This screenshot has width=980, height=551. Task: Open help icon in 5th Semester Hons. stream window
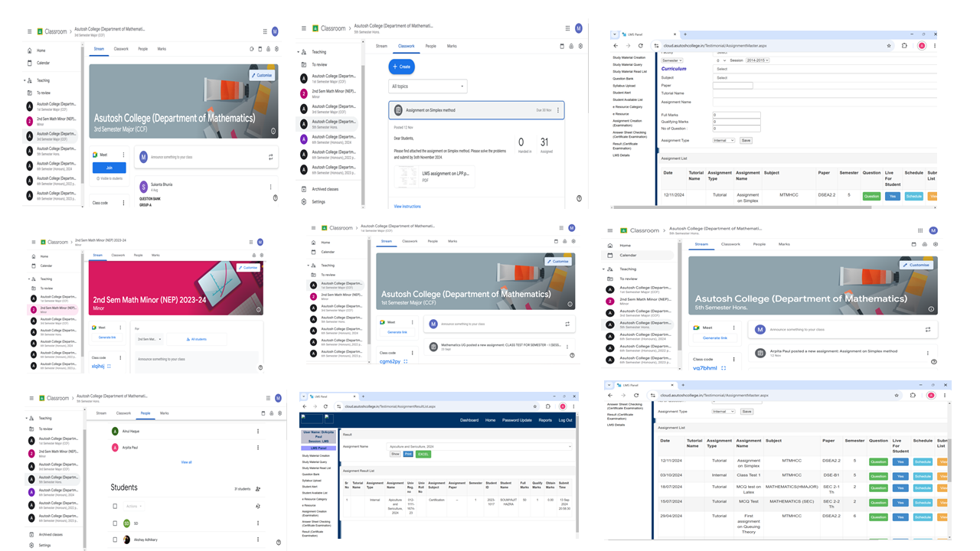coord(933,362)
